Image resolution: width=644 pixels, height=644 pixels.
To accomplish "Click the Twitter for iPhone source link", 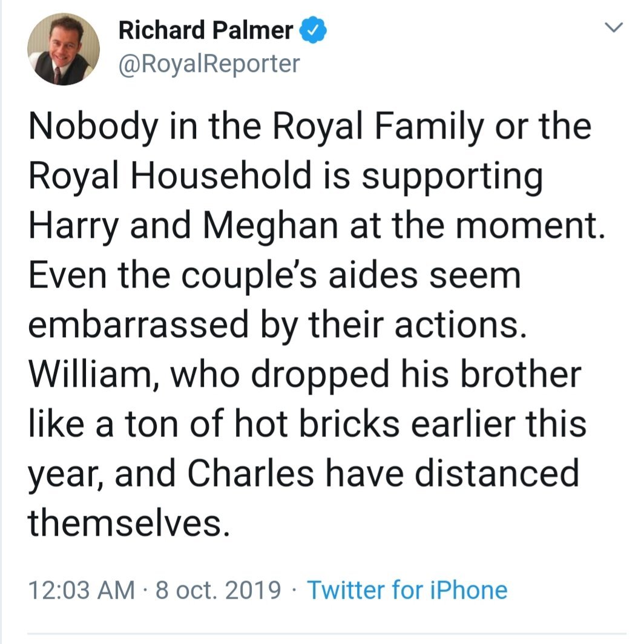I will [x=407, y=589].
